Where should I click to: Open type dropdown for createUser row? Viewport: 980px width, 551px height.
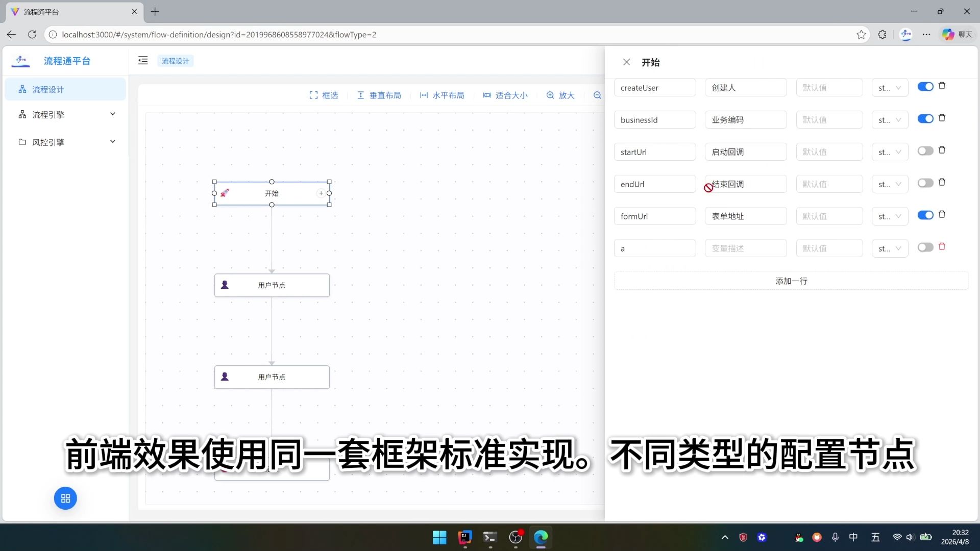tap(890, 88)
